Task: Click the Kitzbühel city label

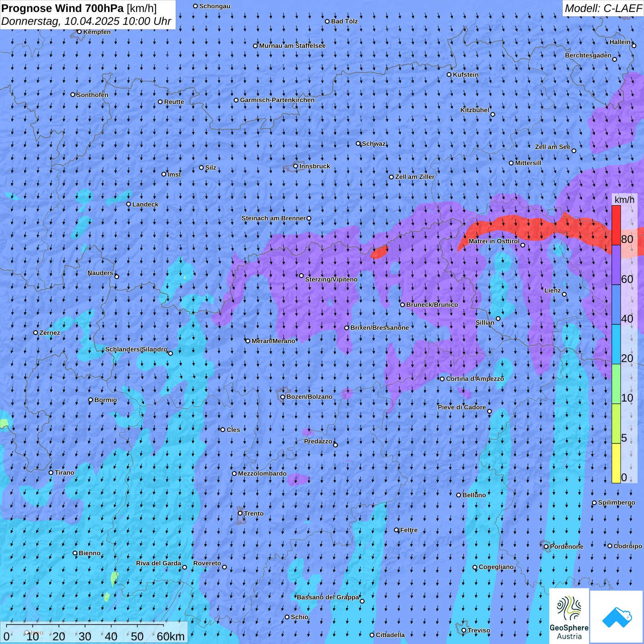Action: [x=475, y=110]
